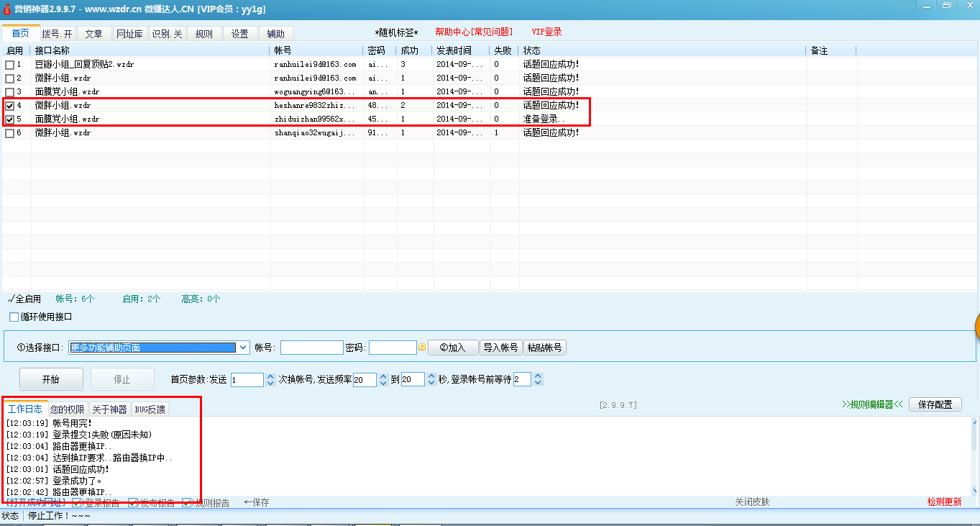Click the 导入帐号 button
Screen dimensions: 980x526
click(x=500, y=348)
